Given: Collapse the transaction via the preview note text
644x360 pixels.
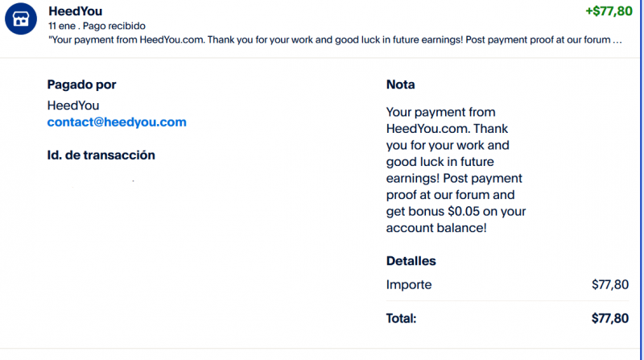Looking at the screenshot, I should point(334,39).
